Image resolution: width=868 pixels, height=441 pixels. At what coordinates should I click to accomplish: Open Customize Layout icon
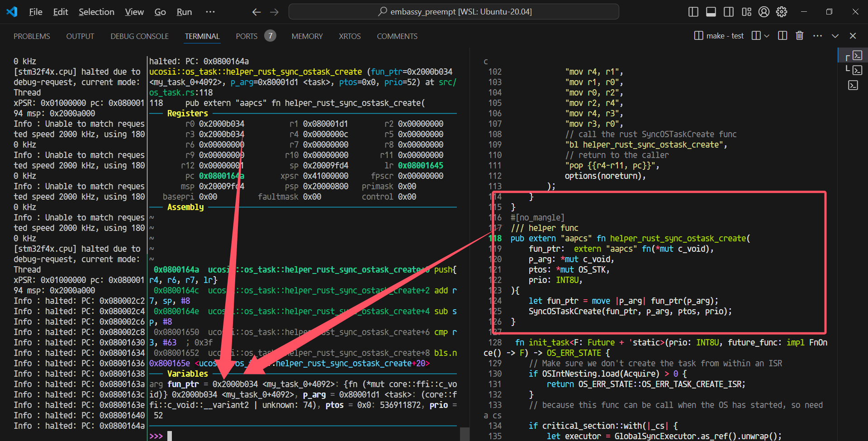coord(746,12)
